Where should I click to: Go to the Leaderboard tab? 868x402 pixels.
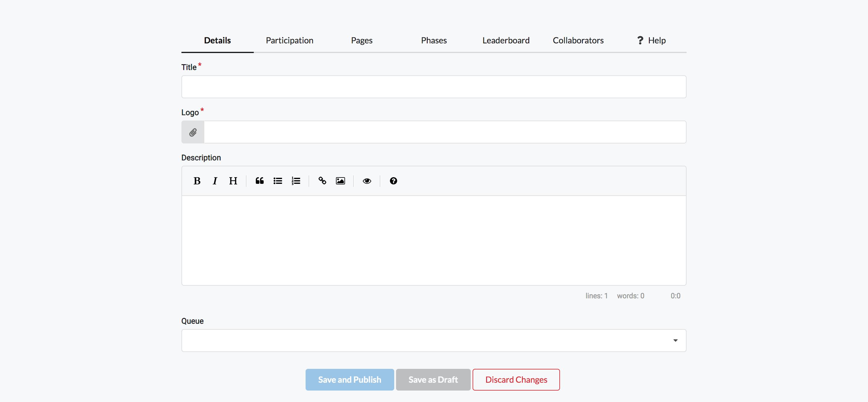click(x=506, y=40)
